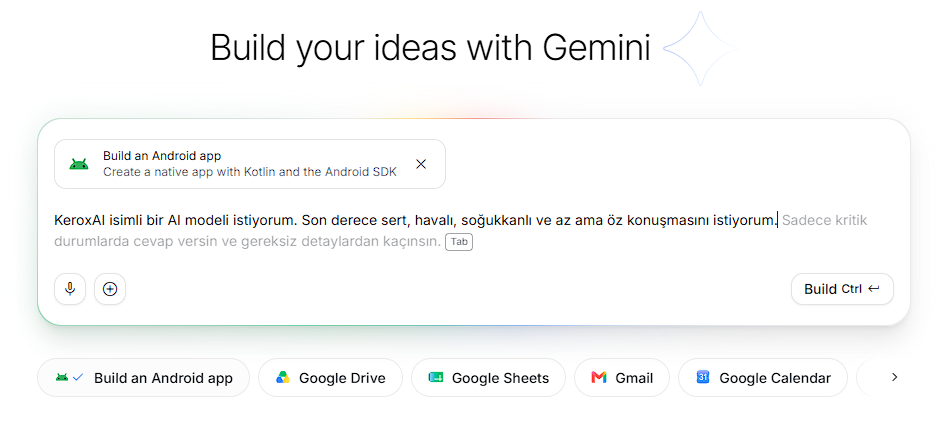
Task: Click the green Android robot icon in the attached card
Action: pos(79,164)
